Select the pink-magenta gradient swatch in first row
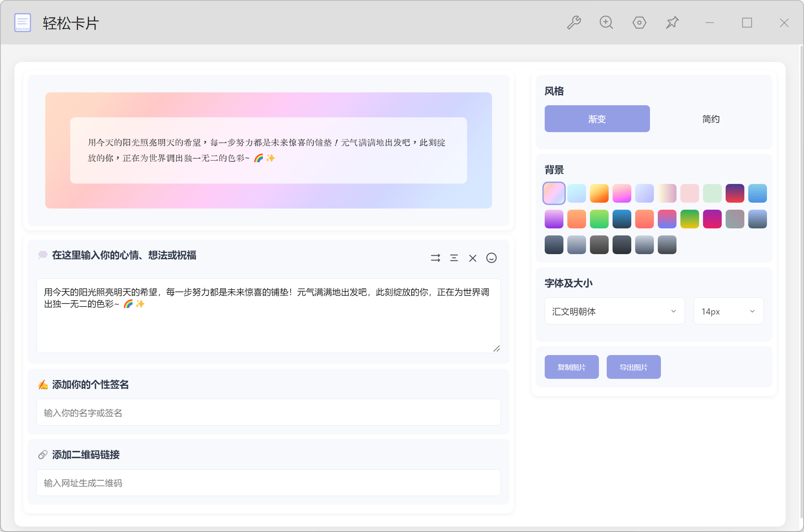 [x=622, y=193]
